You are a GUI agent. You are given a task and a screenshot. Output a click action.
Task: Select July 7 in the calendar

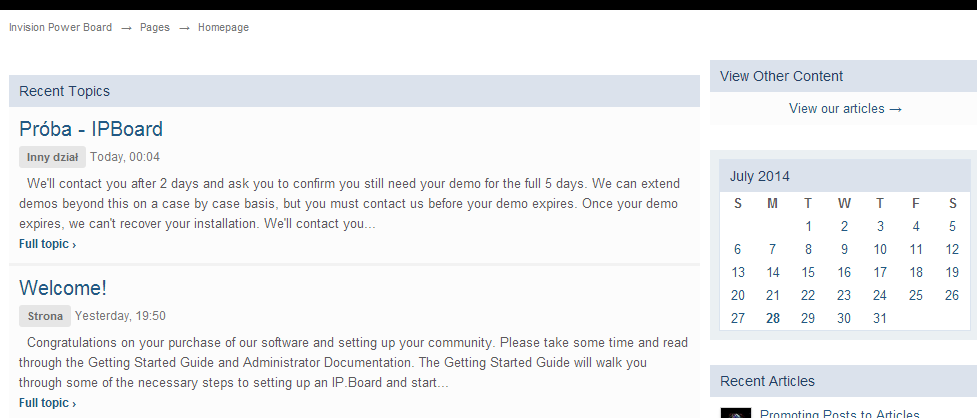(773, 249)
